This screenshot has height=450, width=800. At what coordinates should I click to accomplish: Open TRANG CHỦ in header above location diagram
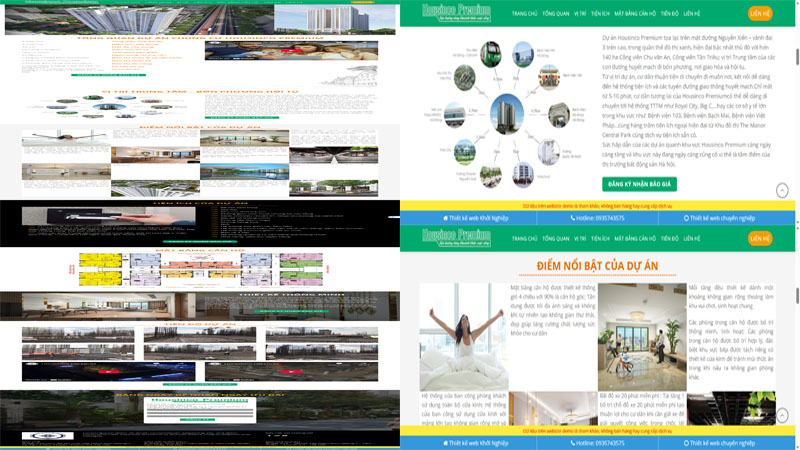pos(524,14)
